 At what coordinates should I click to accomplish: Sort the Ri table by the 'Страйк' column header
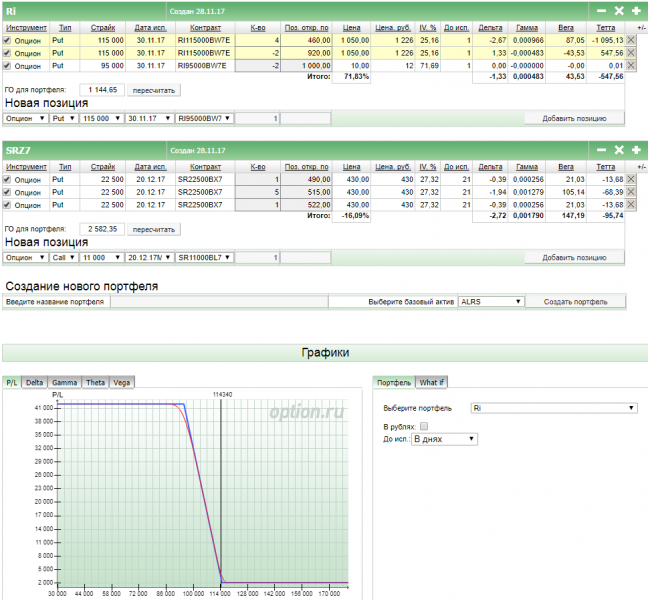pos(102,27)
